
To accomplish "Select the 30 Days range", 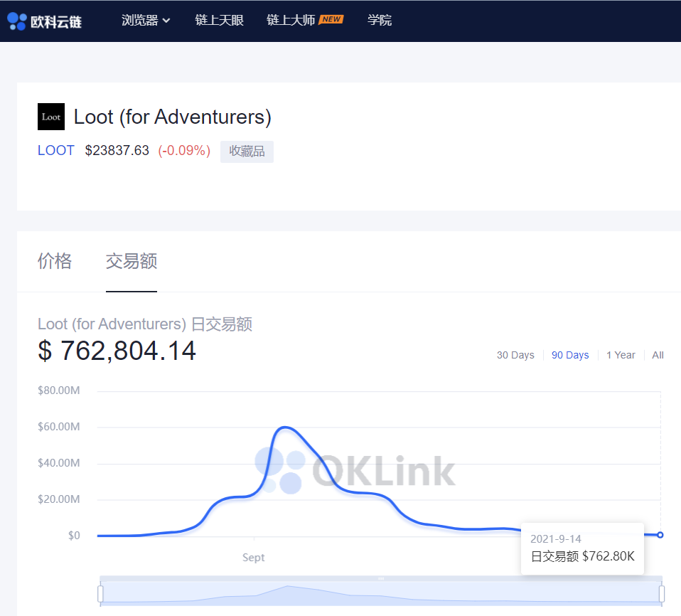I will (x=515, y=355).
